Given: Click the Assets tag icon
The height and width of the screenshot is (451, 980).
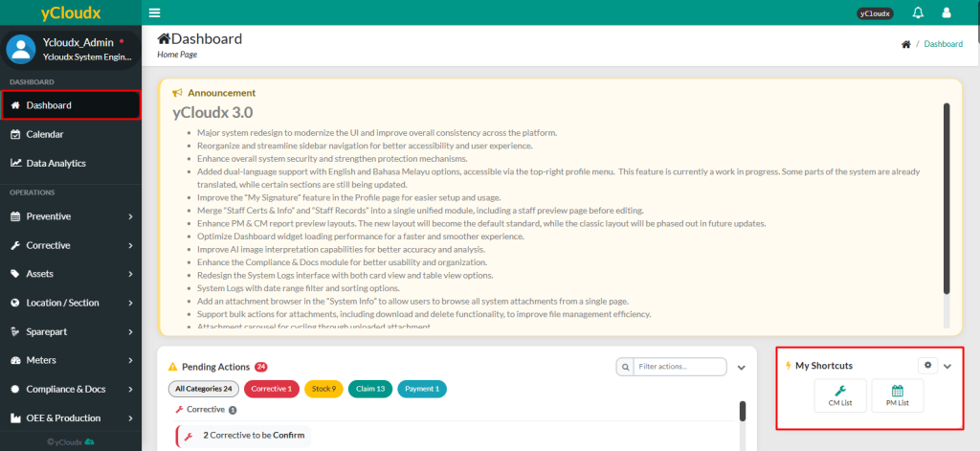Looking at the screenshot, I should coord(15,274).
